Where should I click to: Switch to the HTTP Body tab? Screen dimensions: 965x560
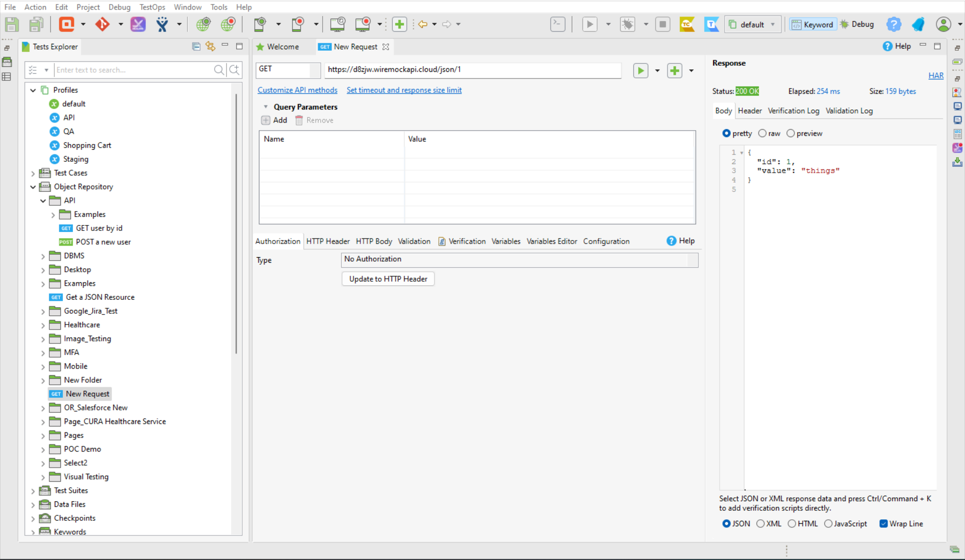[374, 241]
